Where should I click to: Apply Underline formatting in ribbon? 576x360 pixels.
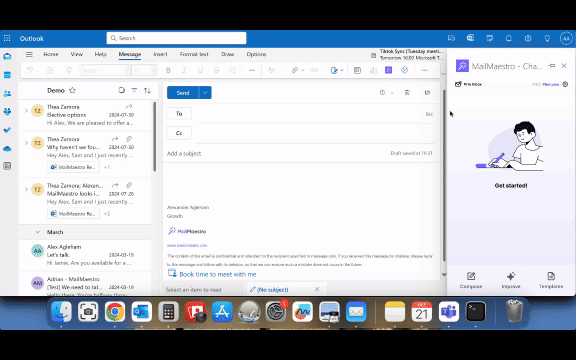pos(200,70)
